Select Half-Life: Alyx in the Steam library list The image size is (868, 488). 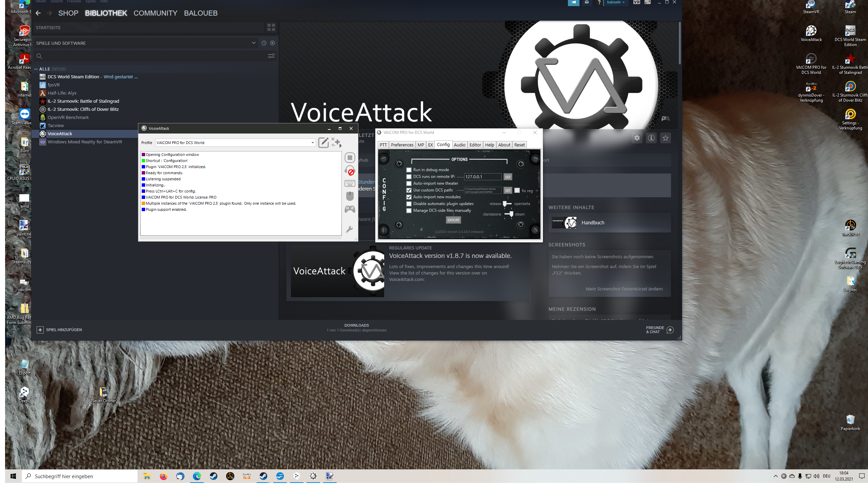(62, 93)
